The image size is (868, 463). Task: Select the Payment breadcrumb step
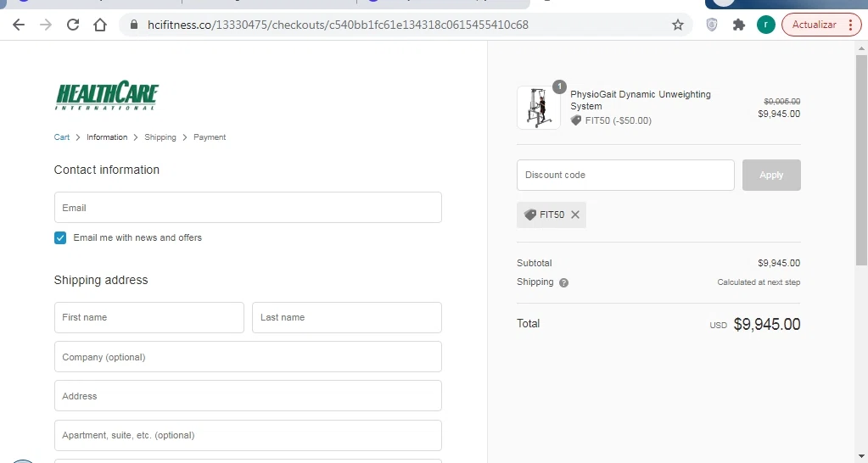point(210,137)
